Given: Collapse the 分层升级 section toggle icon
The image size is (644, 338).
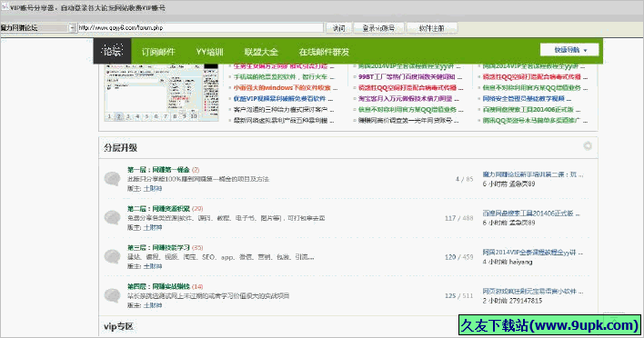Looking at the screenshot, I should tap(588, 145).
